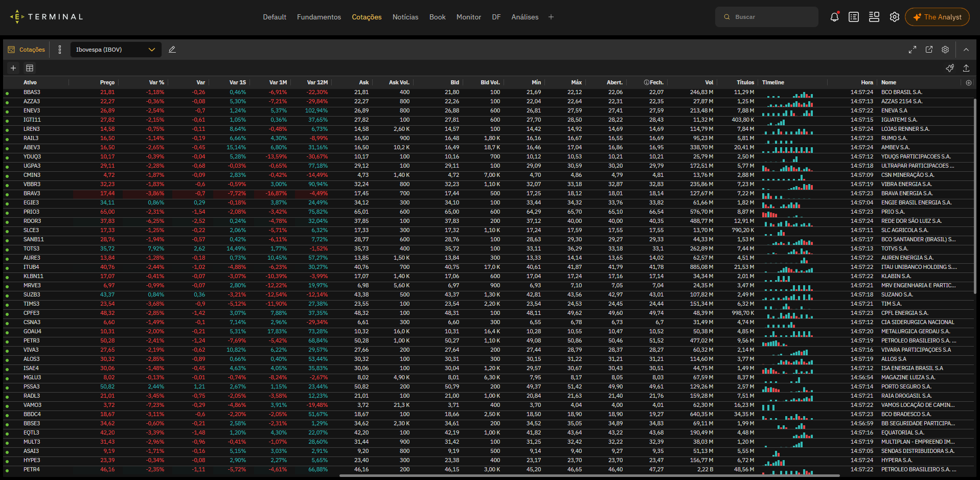Click the info icon beside Fech. header

tap(646, 82)
